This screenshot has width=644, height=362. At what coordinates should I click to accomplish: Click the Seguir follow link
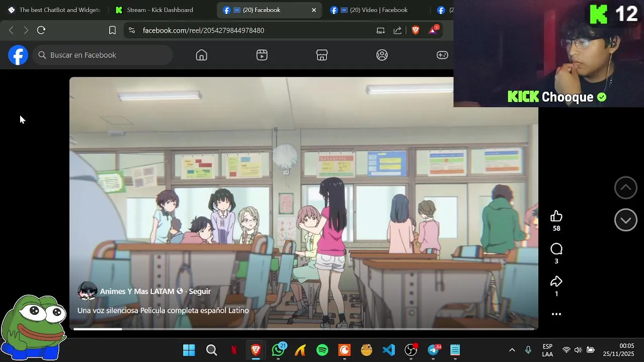[x=200, y=291]
